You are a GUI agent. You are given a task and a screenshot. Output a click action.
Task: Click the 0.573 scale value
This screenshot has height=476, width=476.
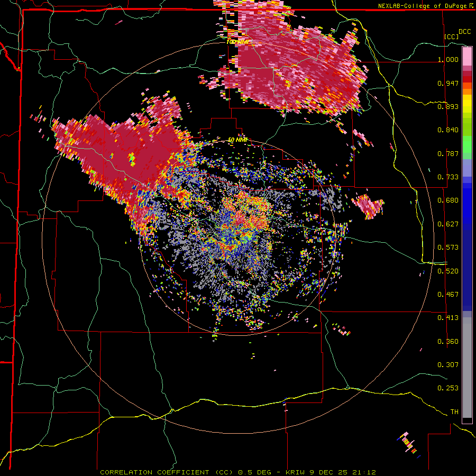(x=448, y=248)
